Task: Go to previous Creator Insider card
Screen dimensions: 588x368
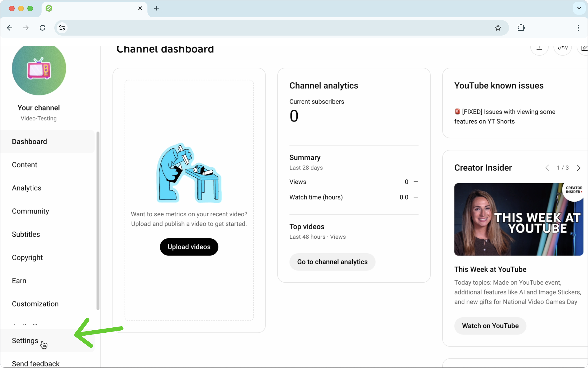Action: tap(547, 168)
